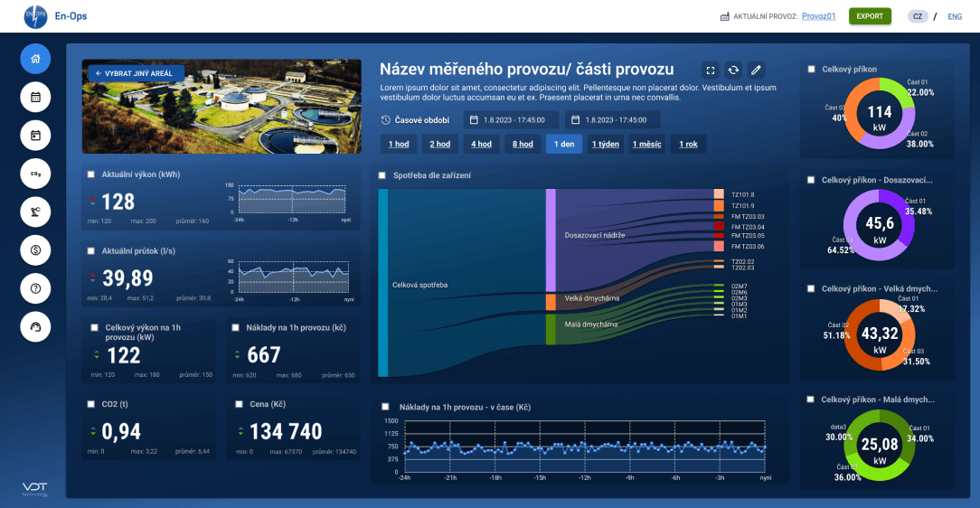Viewport: 980px width, 508px height.
Task: Open the start date-time picker field
Action: click(511, 120)
